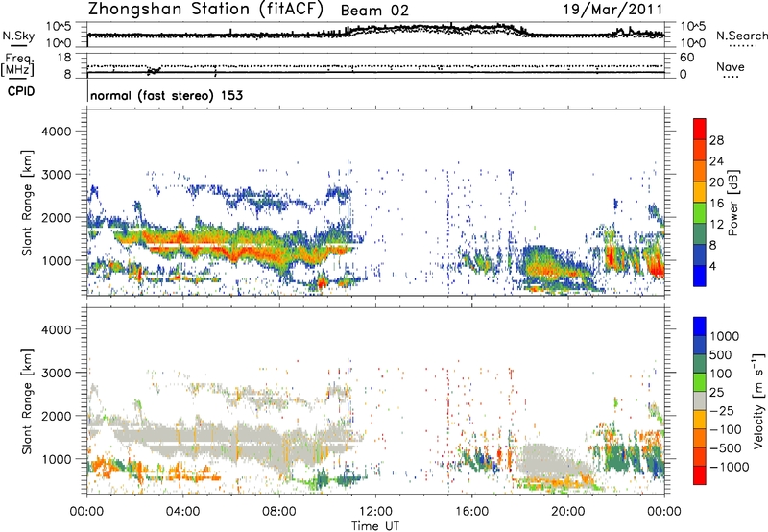Click the 'Freq. [MHz]' axis label
The image size is (768, 532).
(x=18, y=65)
